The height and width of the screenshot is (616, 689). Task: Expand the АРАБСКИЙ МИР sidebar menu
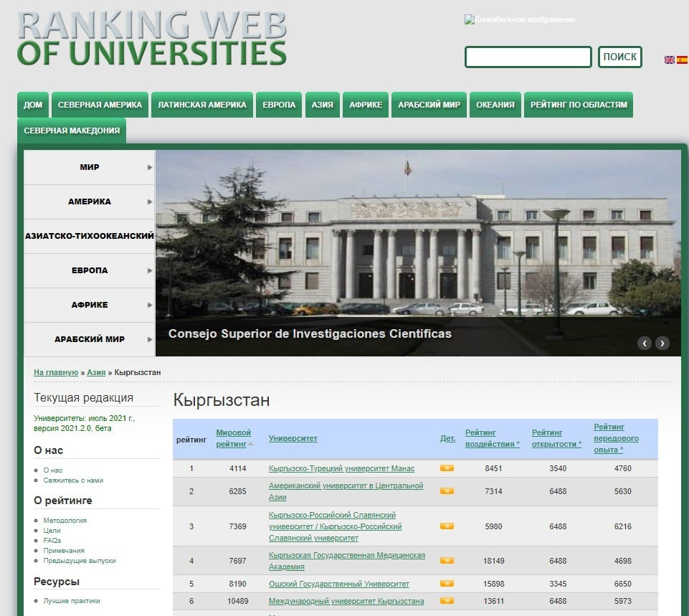click(x=90, y=339)
